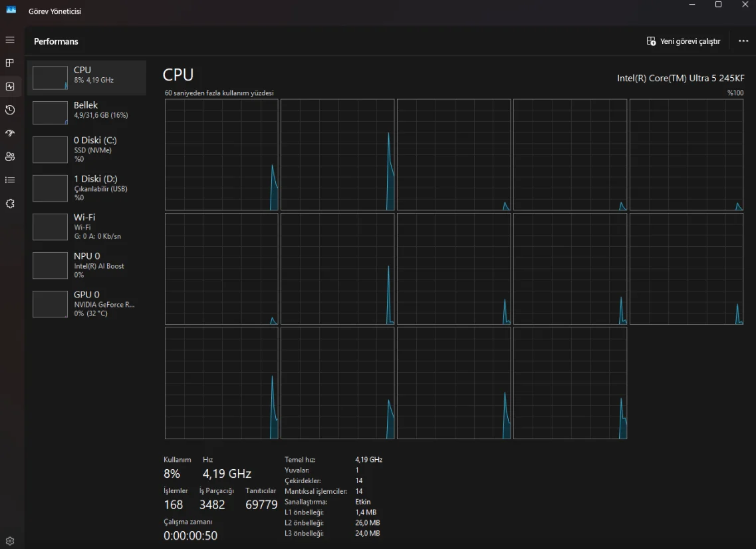This screenshot has width=756, height=549.
Task: Click the '24,0 MB' L3 önbelleği value
Action: (x=368, y=534)
